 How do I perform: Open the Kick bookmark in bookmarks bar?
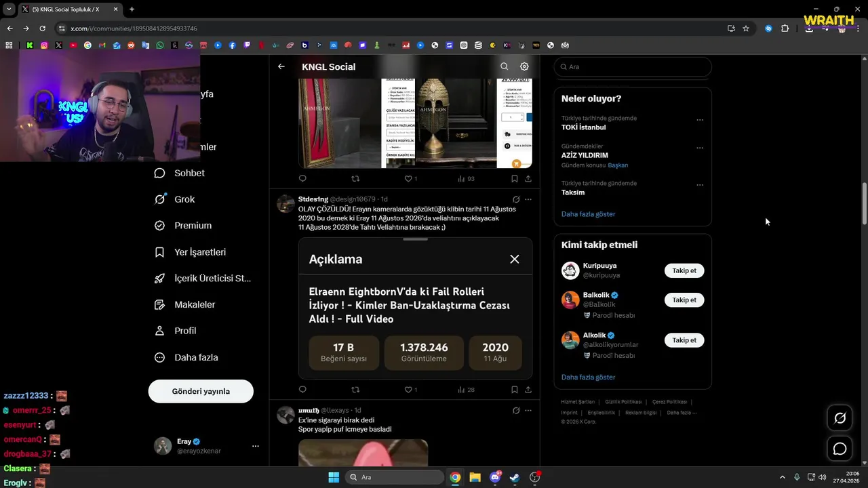point(30,45)
